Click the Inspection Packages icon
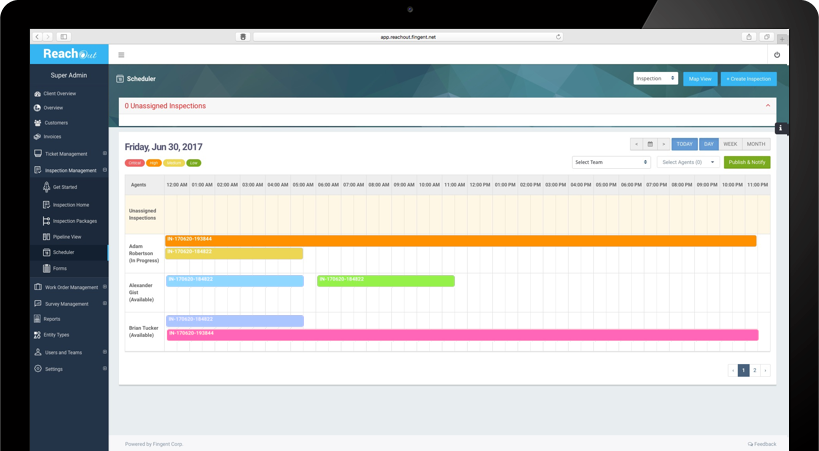This screenshot has height=451, width=819. 46,221
